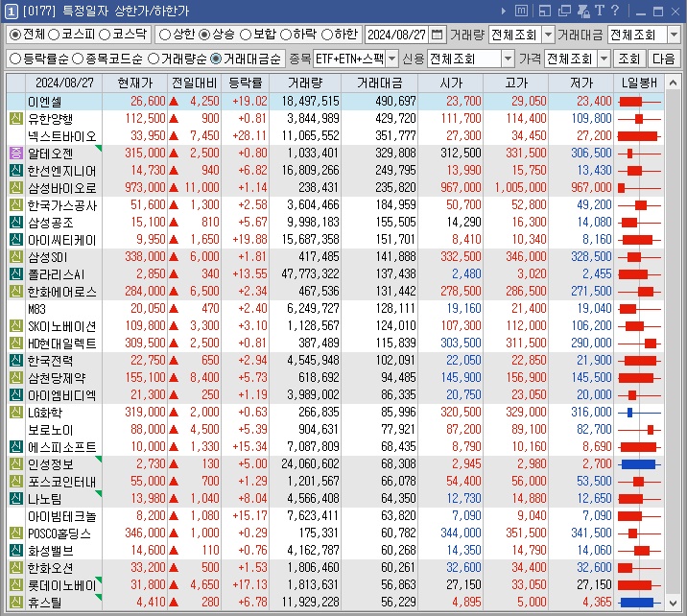Image resolution: width=687 pixels, height=616 pixels.
Task: Click the 신 badge next to 한국전력
Action: (16, 361)
